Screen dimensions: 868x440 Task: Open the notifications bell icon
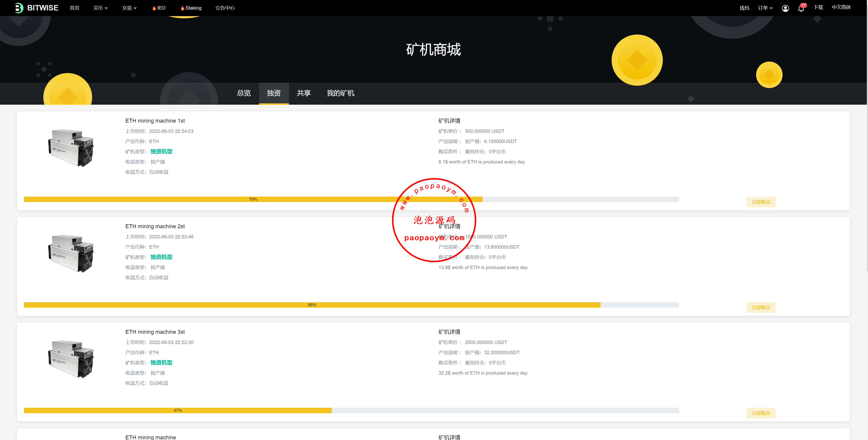801,8
